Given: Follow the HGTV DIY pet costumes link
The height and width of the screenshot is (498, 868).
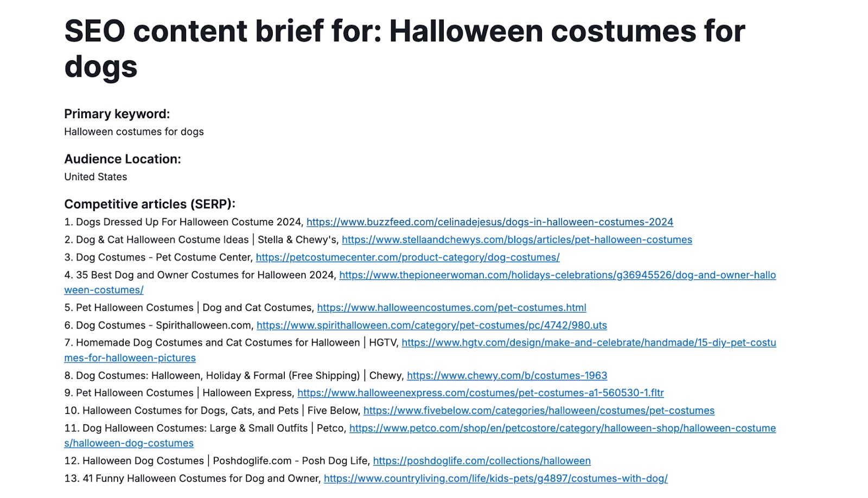Looking at the screenshot, I should (x=589, y=343).
